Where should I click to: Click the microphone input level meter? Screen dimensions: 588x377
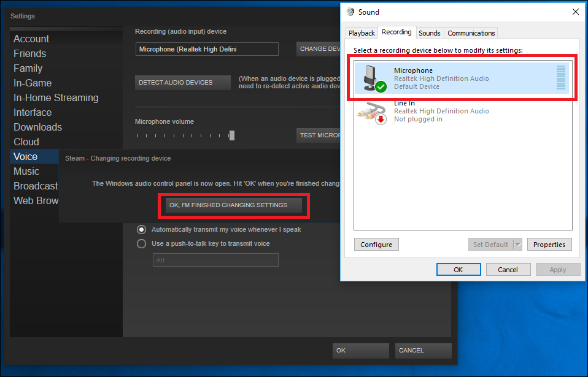click(560, 78)
